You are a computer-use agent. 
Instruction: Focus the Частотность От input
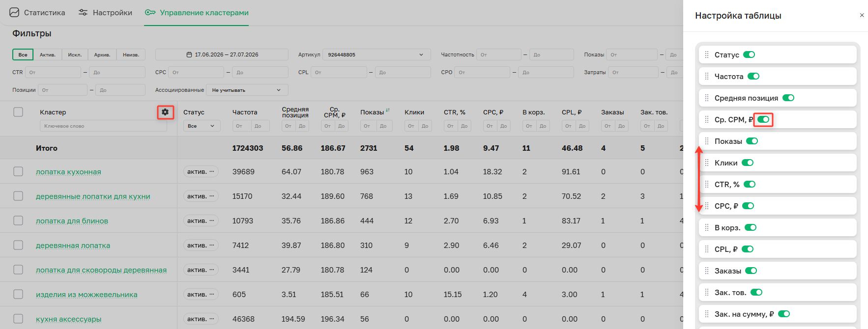pyautogui.click(x=498, y=55)
